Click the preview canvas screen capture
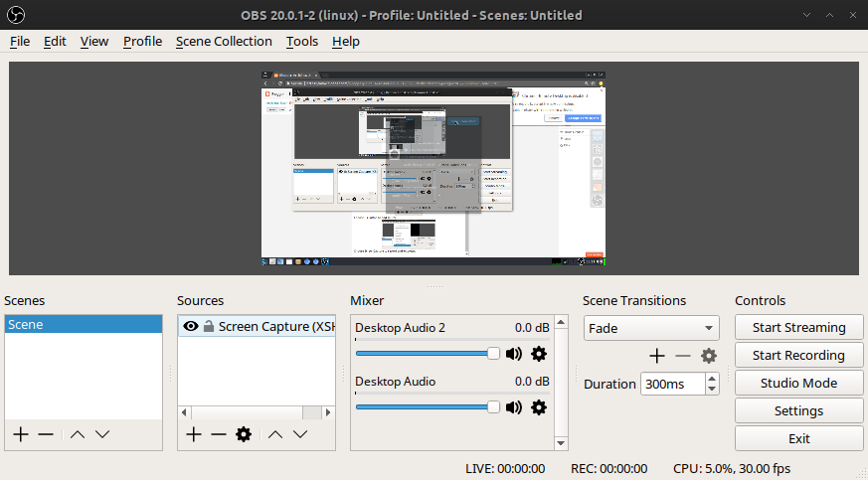868x480 pixels. click(x=434, y=168)
